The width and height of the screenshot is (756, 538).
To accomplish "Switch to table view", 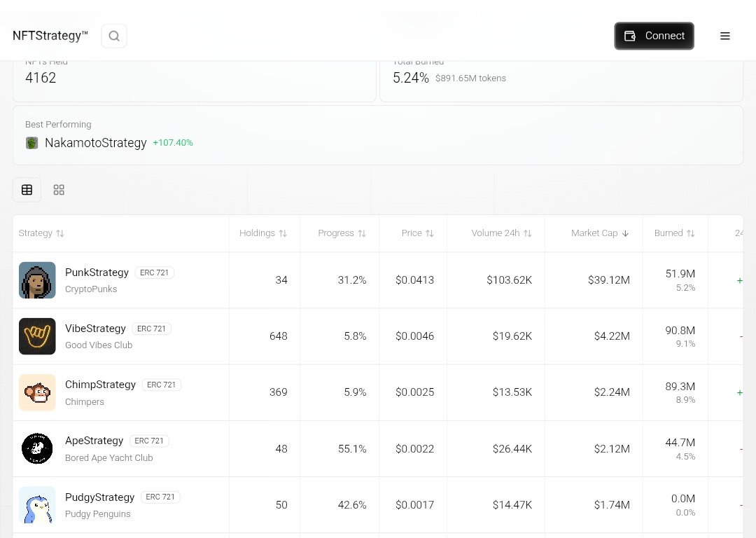I will 27,190.
